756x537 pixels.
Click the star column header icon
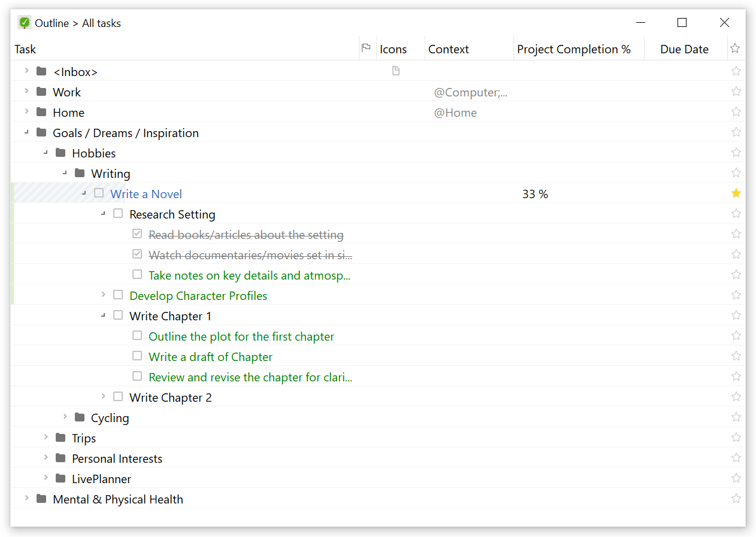pyautogui.click(x=735, y=48)
